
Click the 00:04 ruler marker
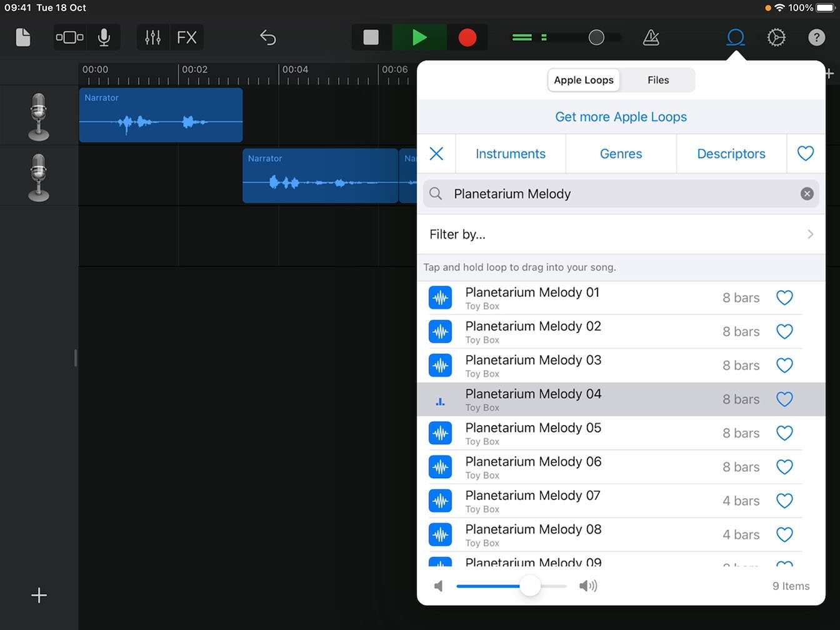coord(295,69)
